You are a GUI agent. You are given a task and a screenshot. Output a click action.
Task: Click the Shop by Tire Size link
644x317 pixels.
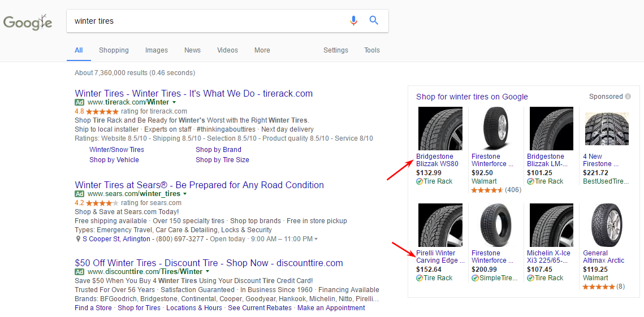coord(222,160)
